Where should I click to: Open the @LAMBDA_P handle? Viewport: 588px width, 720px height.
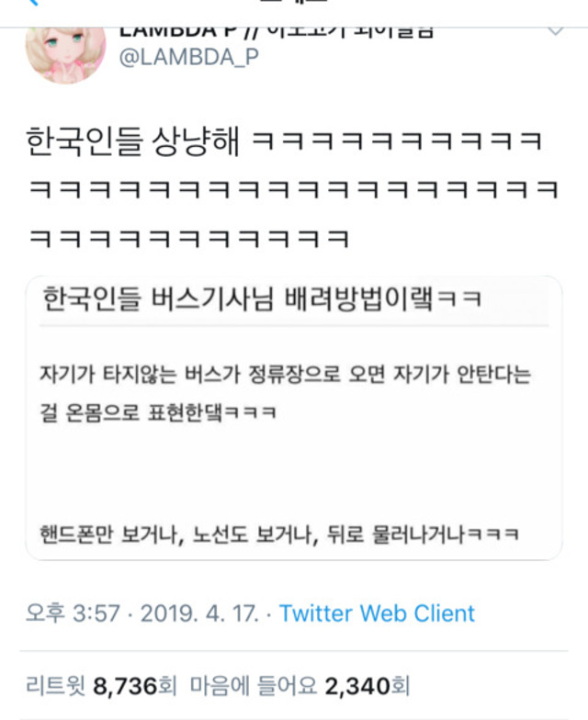189,58
